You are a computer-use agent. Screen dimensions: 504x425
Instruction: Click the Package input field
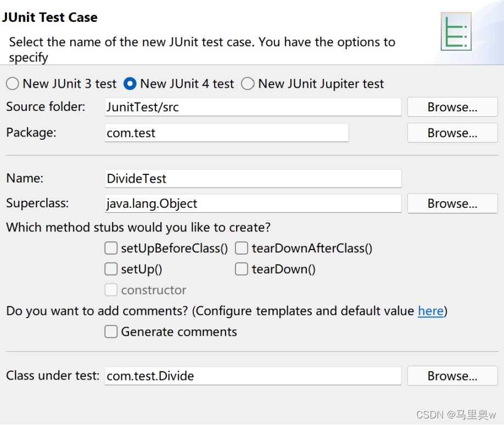click(x=226, y=133)
